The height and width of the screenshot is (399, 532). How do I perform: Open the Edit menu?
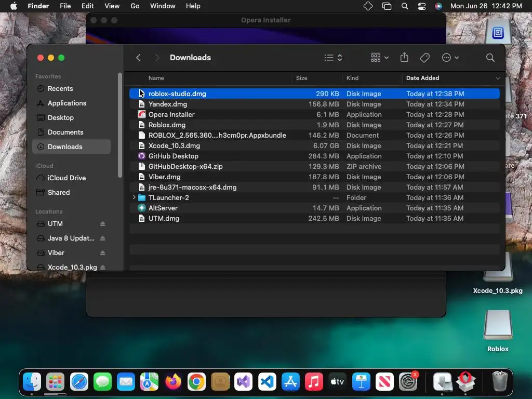pyautogui.click(x=87, y=6)
